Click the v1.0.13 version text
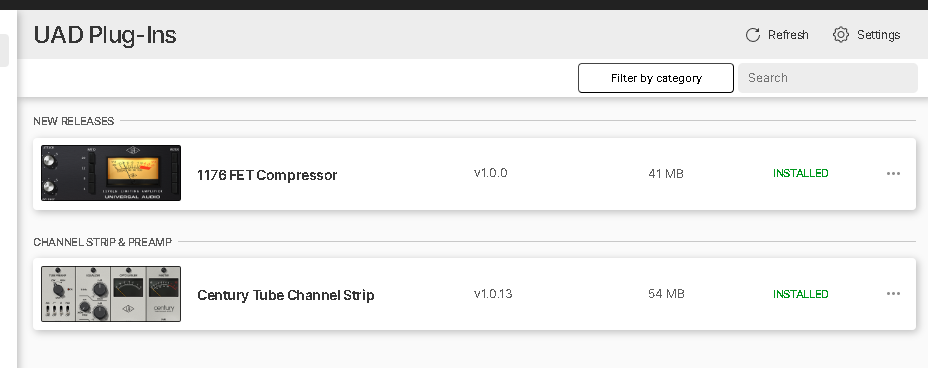Viewport: 928px width, 368px height. (x=492, y=293)
